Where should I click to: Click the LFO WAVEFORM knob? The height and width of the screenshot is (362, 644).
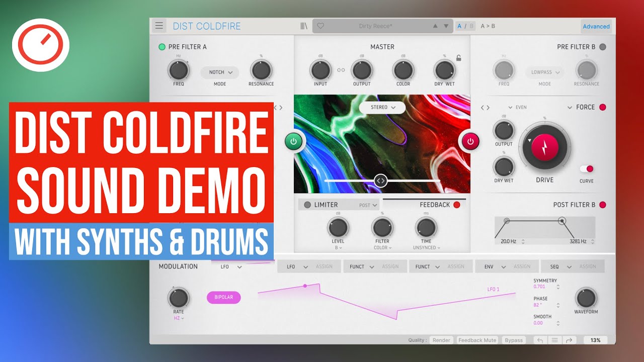pos(586,298)
